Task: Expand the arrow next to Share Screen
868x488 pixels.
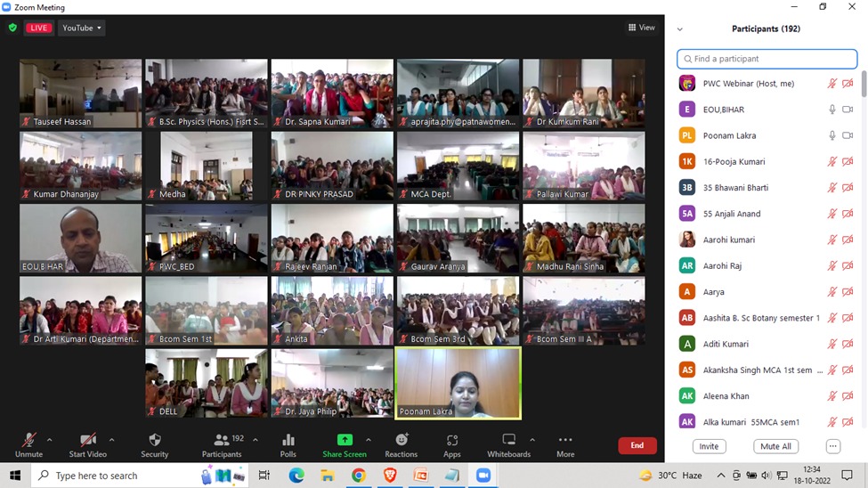Action: tap(369, 439)
